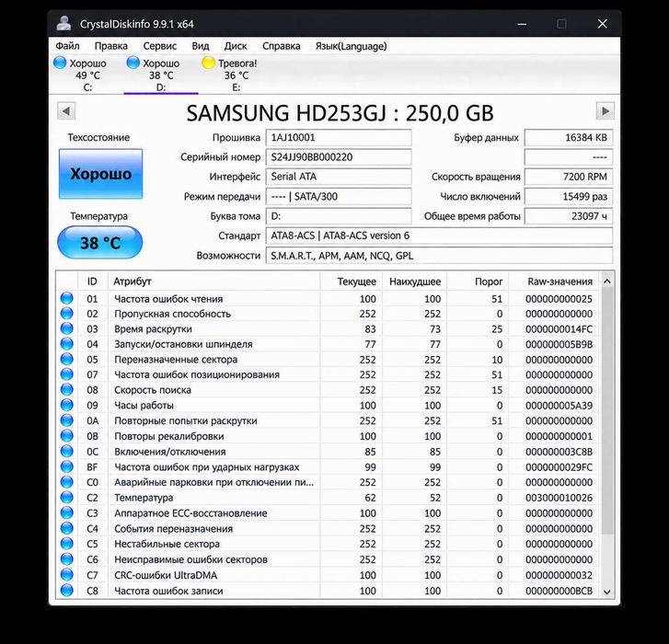Click the Число включений value 15499 раз

coord(569,196)
